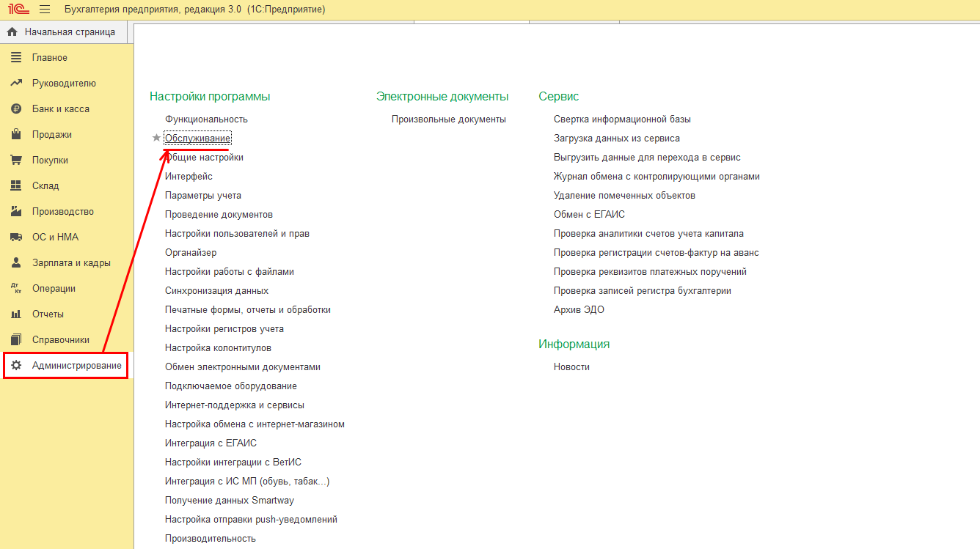Screen dimensions: 980x549
Task: Select the Операции section
Action: pos(56,287)
